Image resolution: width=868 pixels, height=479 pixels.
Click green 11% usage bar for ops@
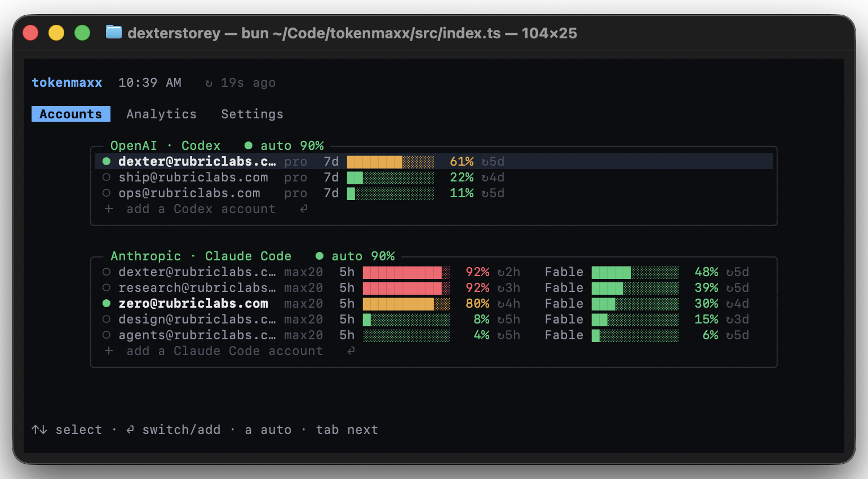[391, 194]
